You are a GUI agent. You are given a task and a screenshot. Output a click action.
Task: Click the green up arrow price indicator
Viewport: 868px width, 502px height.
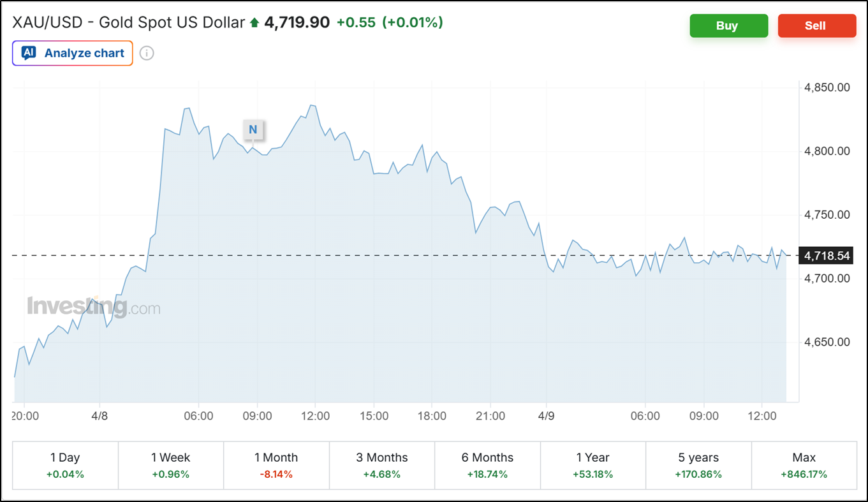point(254,23)
